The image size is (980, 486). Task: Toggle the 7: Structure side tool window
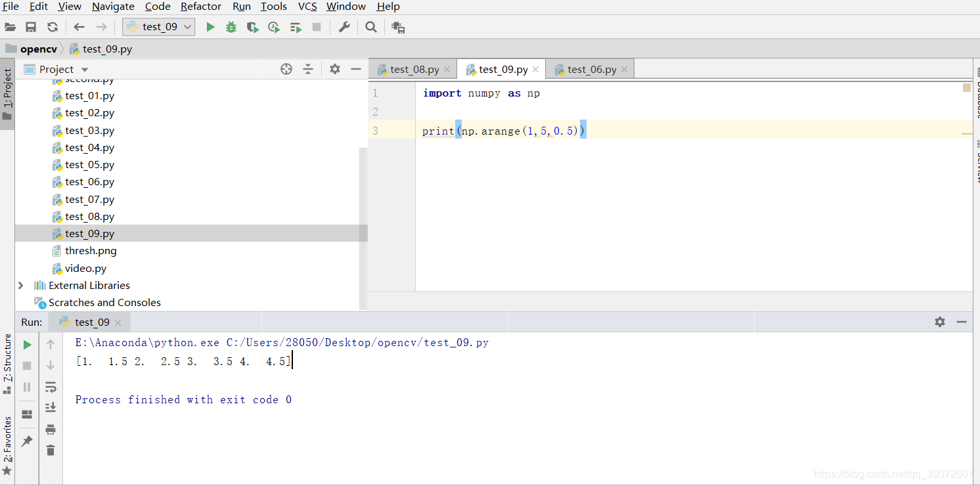point(7,364)
